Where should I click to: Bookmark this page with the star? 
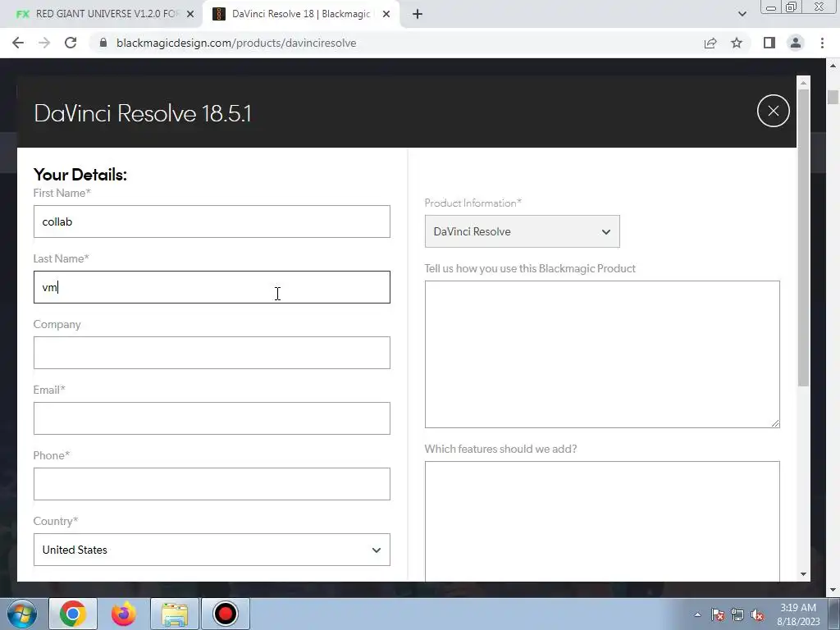click(737, 43)
